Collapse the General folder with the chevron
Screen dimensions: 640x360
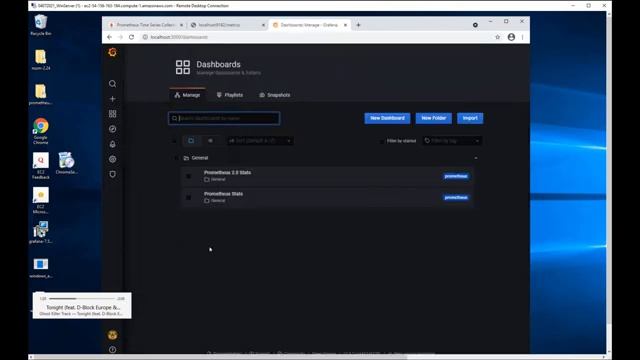pyautogui.click(x=476, y=158)
